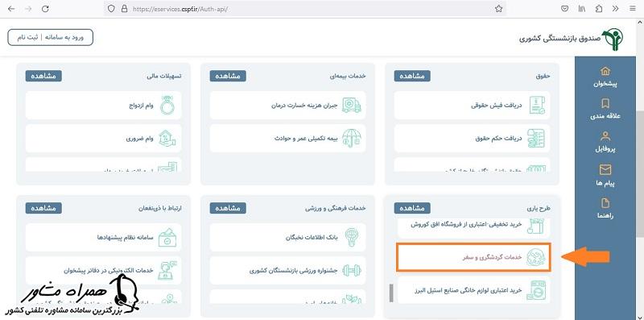Click the طرح یاری card inner scrollbar
The height and width of the screenshot is (320, 644).
coord(391,293)
